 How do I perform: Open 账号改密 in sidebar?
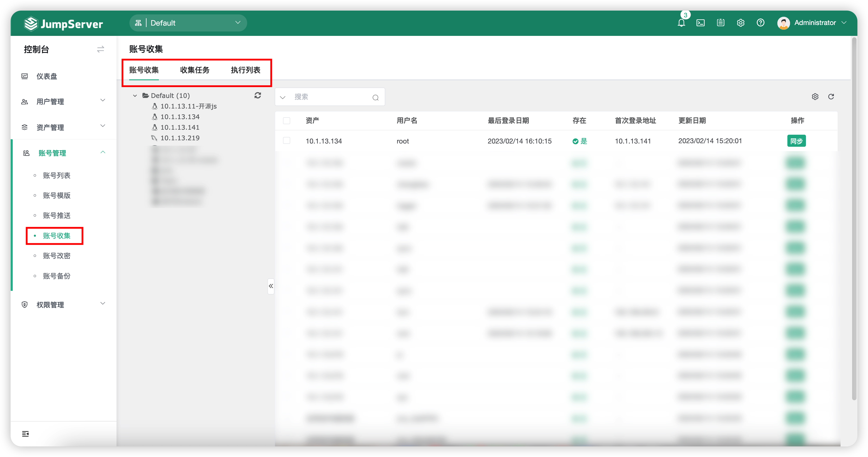coord(56,256)
